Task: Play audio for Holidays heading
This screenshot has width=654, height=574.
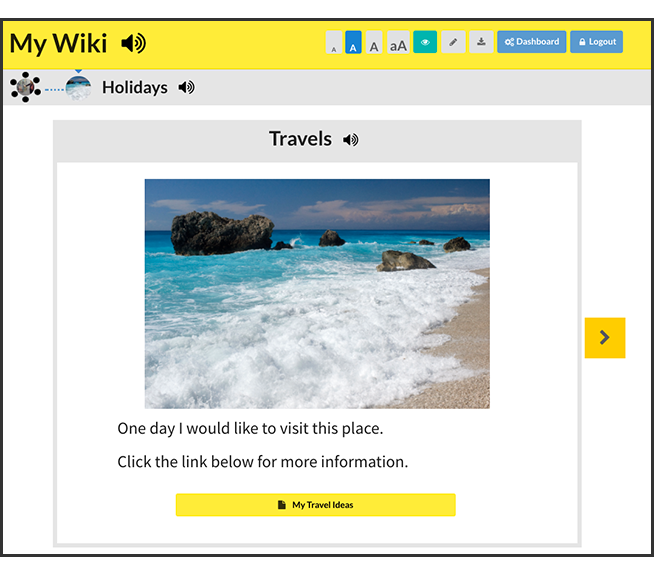Action: pyautogui.click(x=186, y=88)
